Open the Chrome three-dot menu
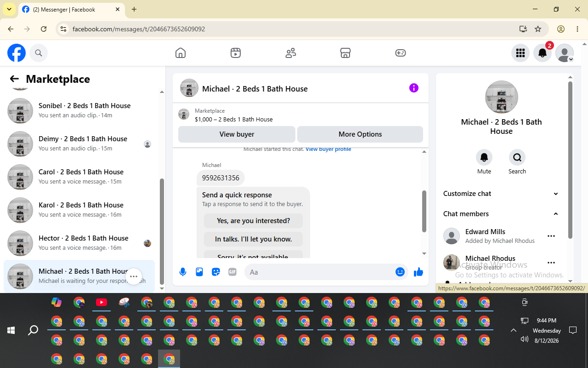Image resolution: width=588 pixels, height=368 pixels. pyautogui.click(x=577, y=29)
